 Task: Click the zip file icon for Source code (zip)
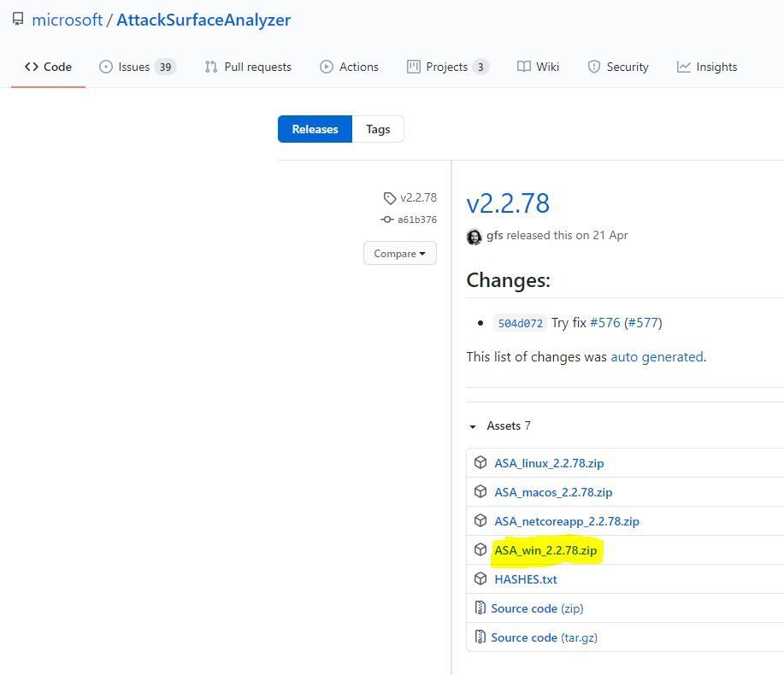(480, 607)
